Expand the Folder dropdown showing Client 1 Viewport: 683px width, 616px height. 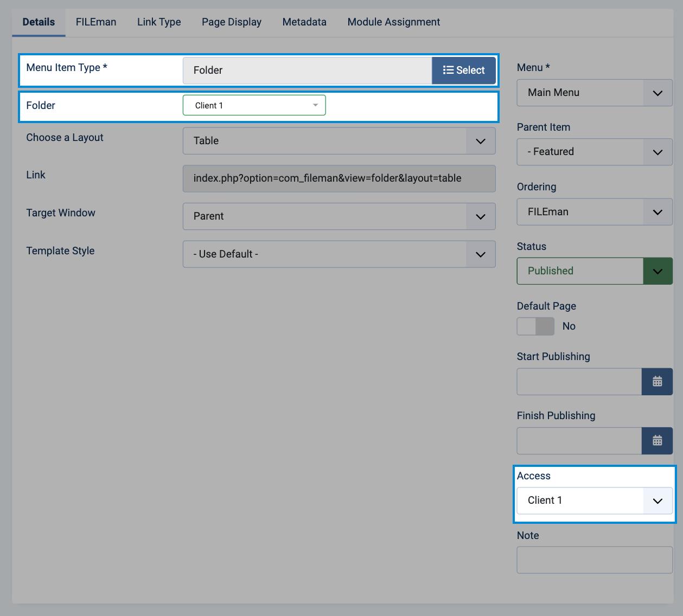(254, 106)
